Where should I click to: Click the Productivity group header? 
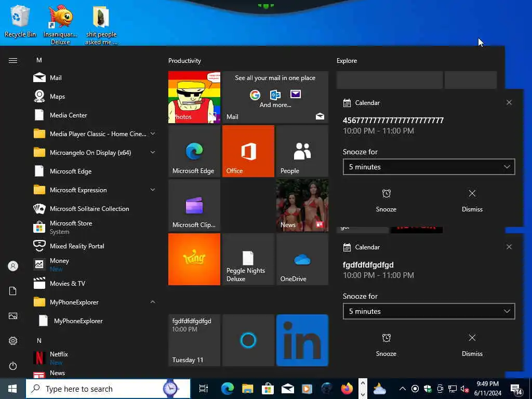[x=184, y=61]
